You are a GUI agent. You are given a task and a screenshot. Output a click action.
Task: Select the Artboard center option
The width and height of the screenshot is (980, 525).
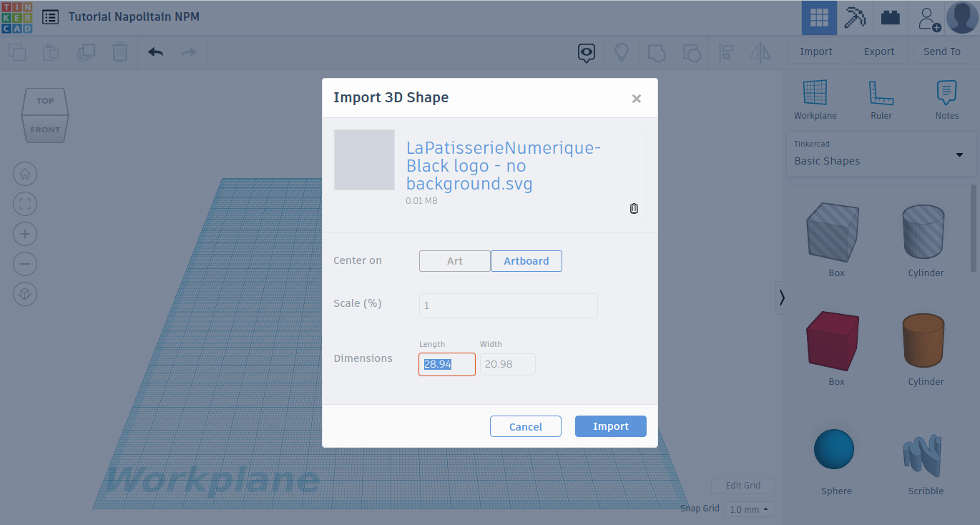(x=526, y=261)
